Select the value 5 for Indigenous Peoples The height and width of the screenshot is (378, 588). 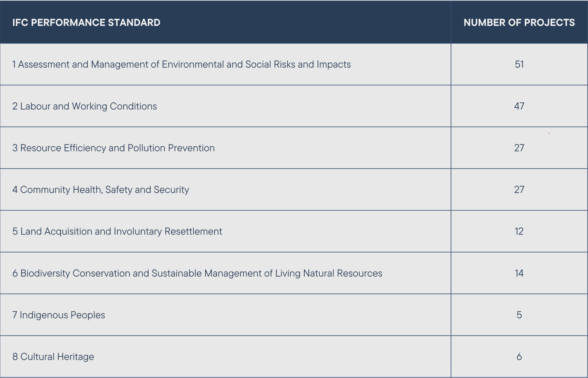[519, 315]
